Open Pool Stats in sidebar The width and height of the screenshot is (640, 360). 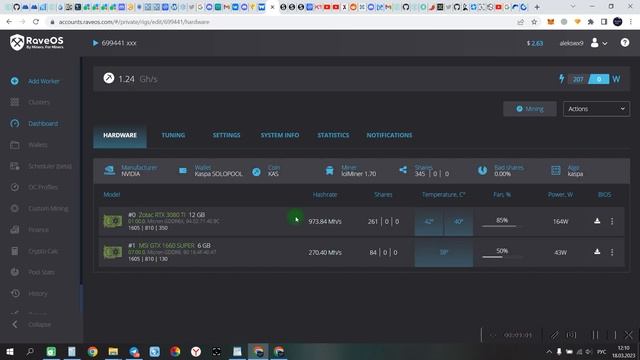[x=41, y=272]
